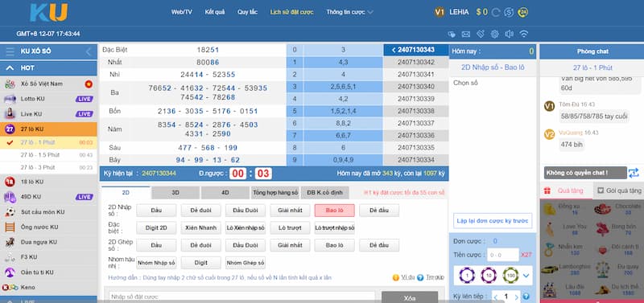This screenshot has width=644, height=303.
Task: Click the Tiền cược amount field
Action: (502, 255)
